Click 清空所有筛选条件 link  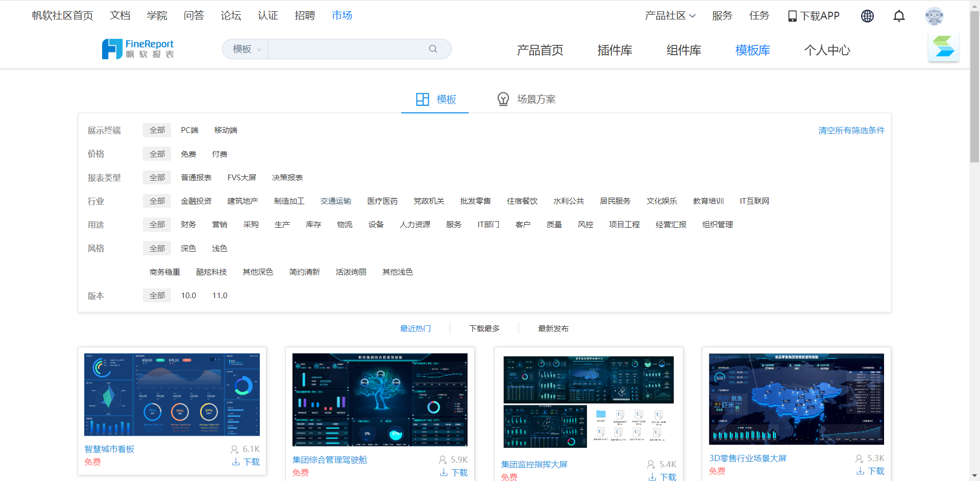(851, 130)
